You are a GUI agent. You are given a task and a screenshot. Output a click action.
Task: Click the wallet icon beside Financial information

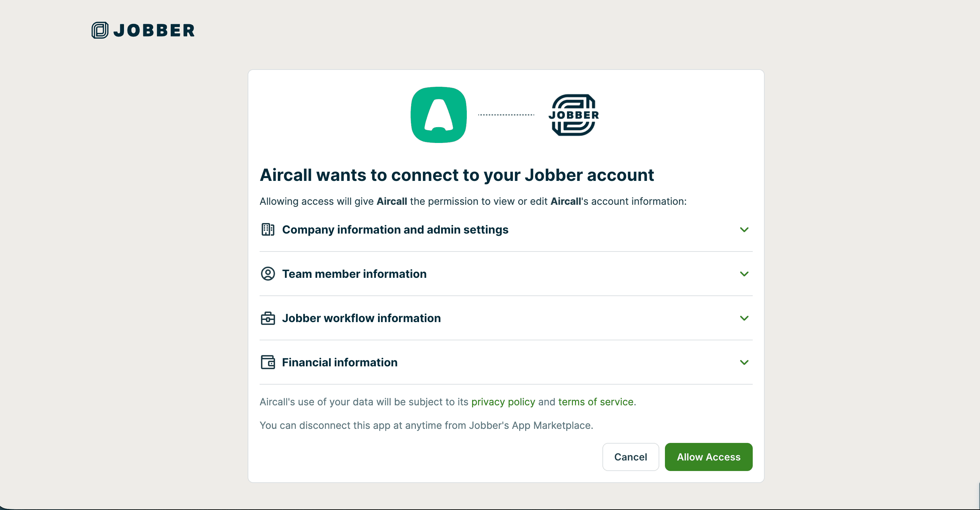[x=268, y=362]
